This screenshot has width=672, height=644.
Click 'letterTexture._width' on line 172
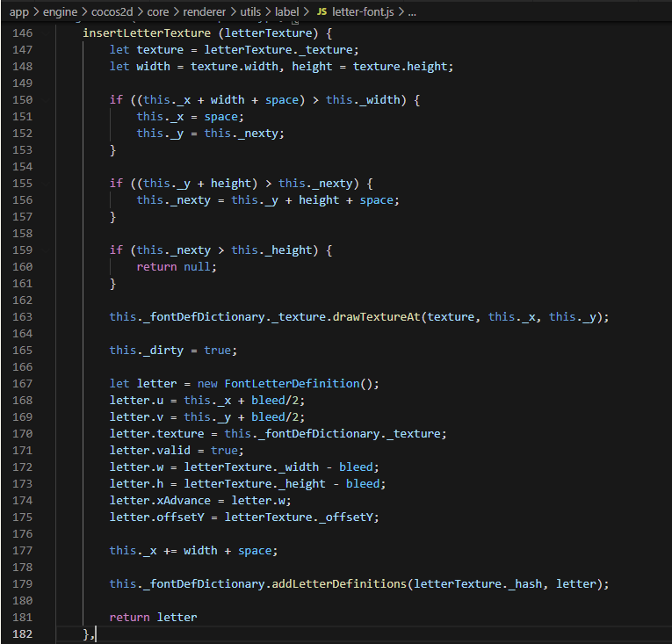(x=251, y=467)
